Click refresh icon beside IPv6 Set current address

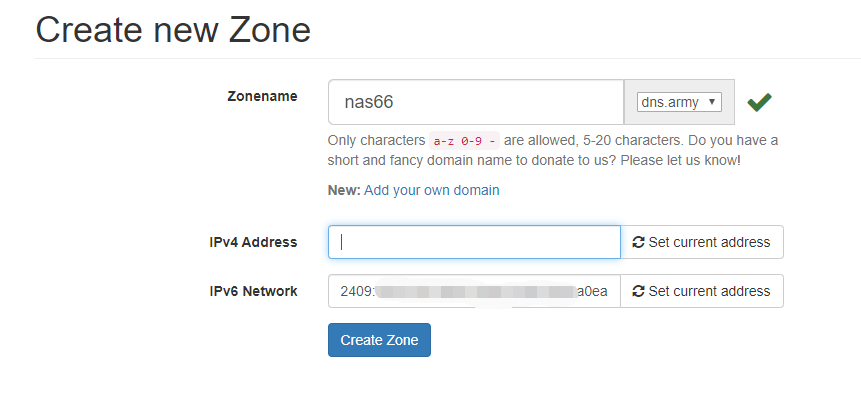click(x=638, y=291)
